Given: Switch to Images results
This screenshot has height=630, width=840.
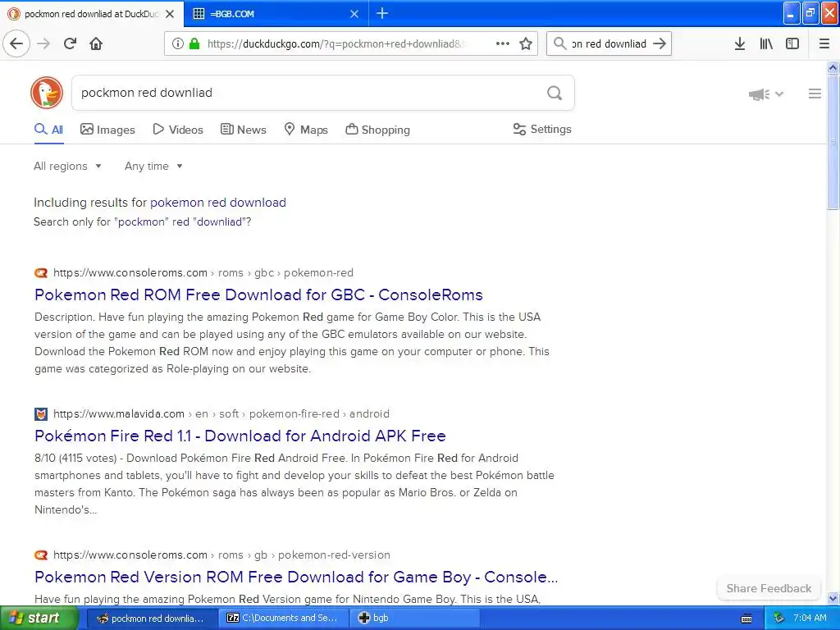Looking at the screenshot, I should coord(107,130).
